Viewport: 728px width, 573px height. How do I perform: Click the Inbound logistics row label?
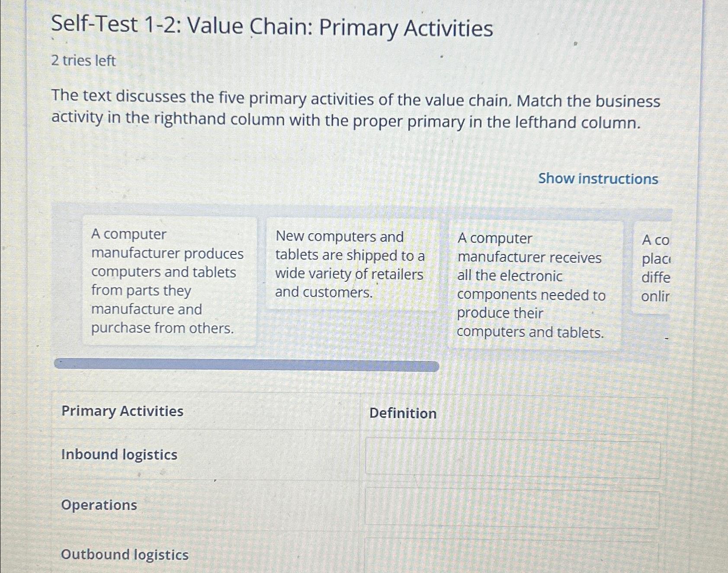point(118,454)
